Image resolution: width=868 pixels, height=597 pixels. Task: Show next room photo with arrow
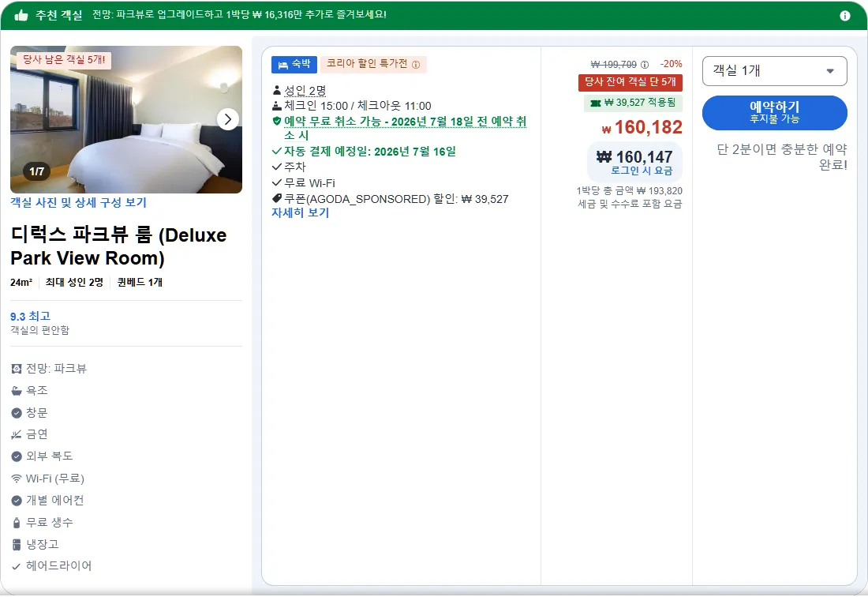pyautogui.click(x=227, y=119)
